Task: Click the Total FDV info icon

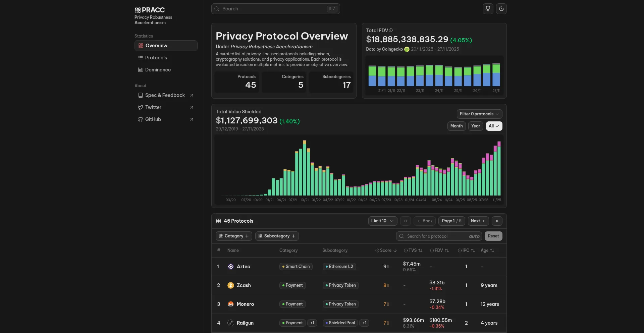Action: 391,30
